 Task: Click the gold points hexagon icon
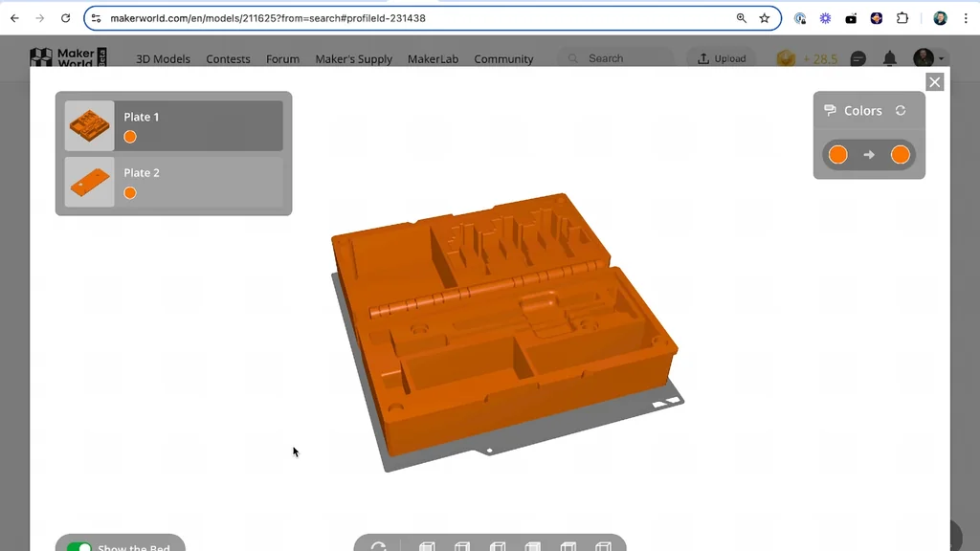pyautogui.click(x=787, y=58)
